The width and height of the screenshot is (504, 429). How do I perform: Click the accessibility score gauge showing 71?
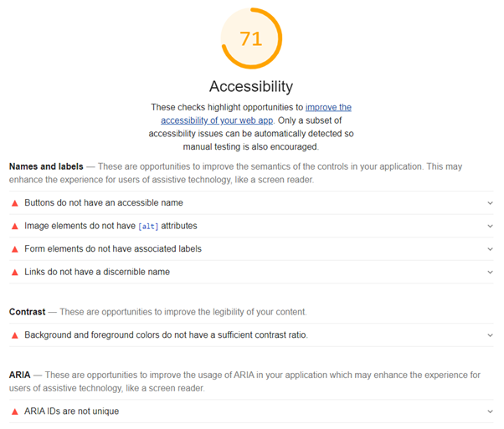tap(251, 39)
